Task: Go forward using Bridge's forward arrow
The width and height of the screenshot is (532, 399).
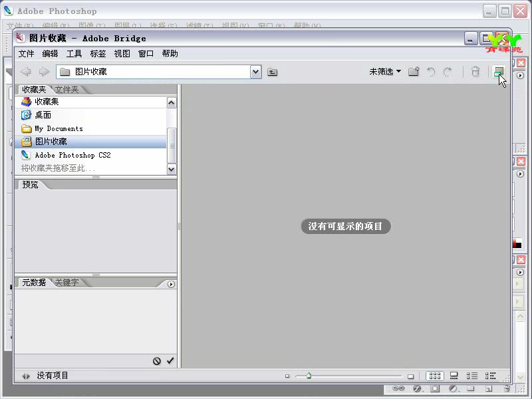Action: [x=44, y=72]
